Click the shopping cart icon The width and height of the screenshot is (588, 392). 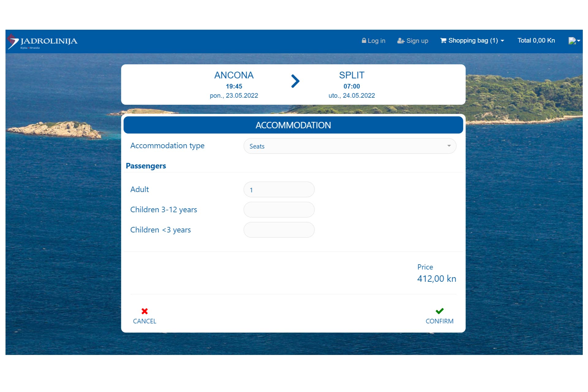(443, 40)
